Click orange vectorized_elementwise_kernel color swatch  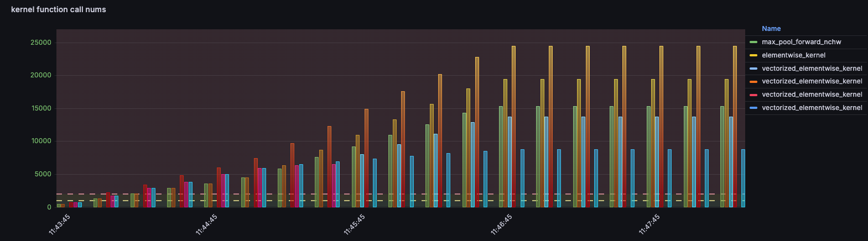(x=753, y=81)
